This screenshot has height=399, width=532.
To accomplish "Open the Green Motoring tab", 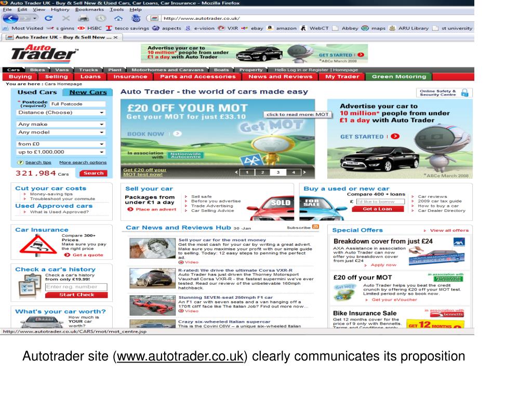I will pyautogui.click(x=399, y=77).
